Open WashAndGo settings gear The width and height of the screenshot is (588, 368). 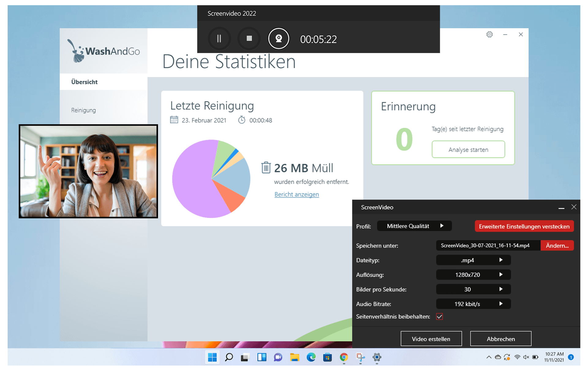(489, 34)
